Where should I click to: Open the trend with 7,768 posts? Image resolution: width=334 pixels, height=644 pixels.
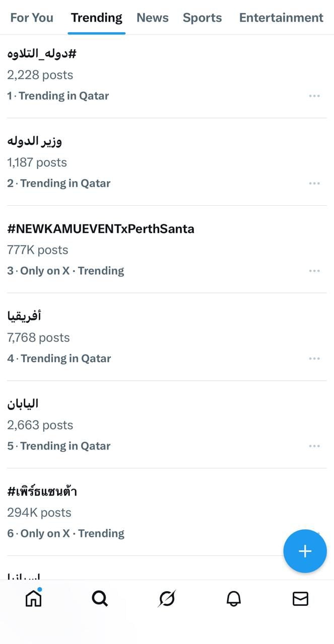24,316
